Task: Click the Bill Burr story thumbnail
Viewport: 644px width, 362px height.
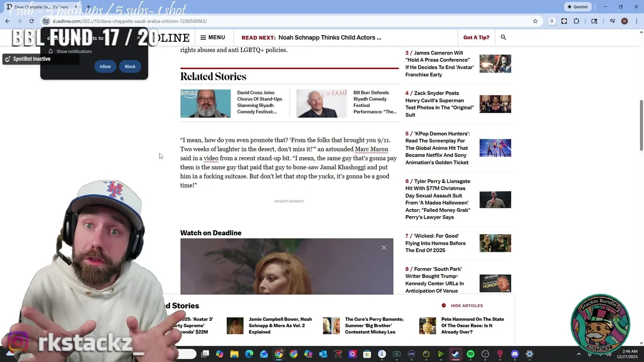Action: pyautogui.click(x=321, y=104)
